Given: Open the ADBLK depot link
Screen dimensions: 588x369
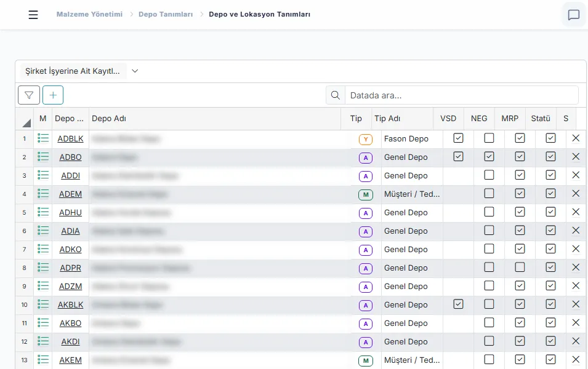Looking at the screenshot, I should pos(71,138).
